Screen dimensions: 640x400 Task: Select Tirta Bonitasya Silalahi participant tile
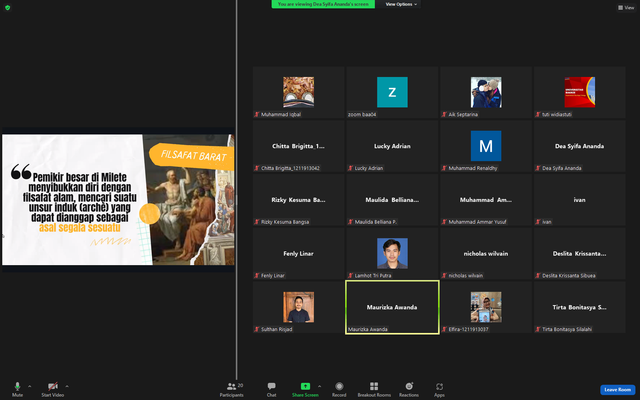tap(580, 307)
